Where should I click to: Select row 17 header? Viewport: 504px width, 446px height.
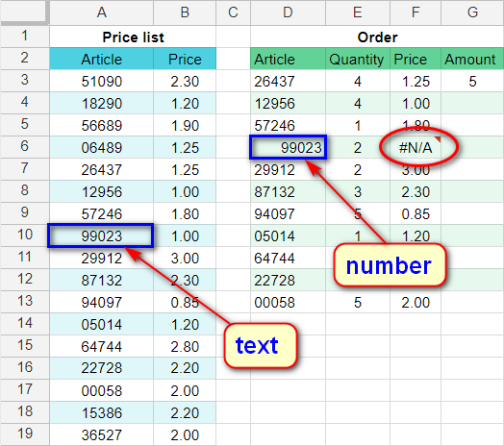[x=24, y=389]
